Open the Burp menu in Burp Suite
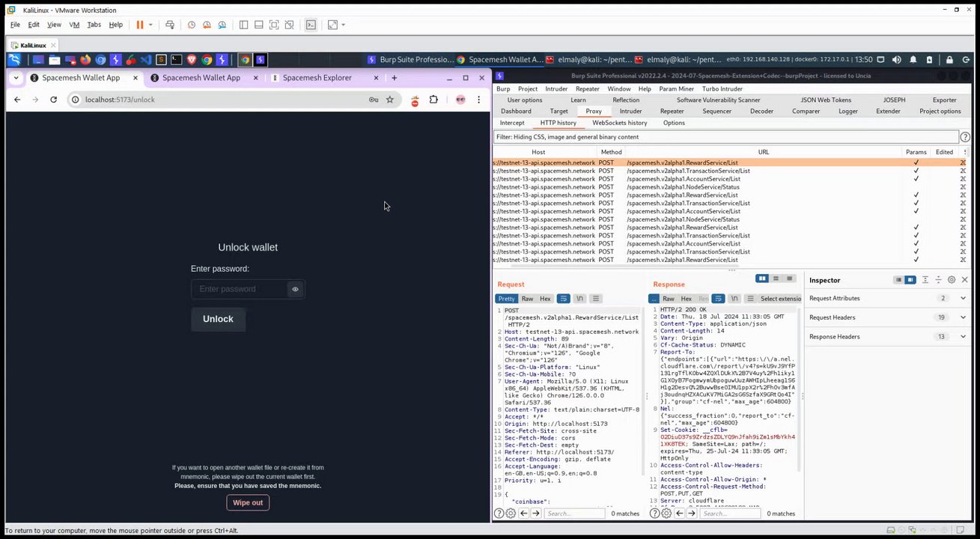 coord(503,89)
